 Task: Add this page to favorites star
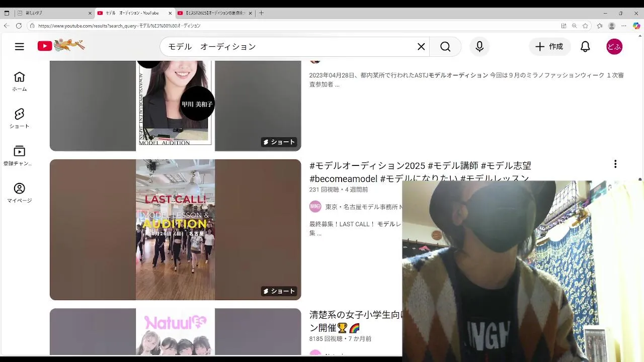(585, 26)
